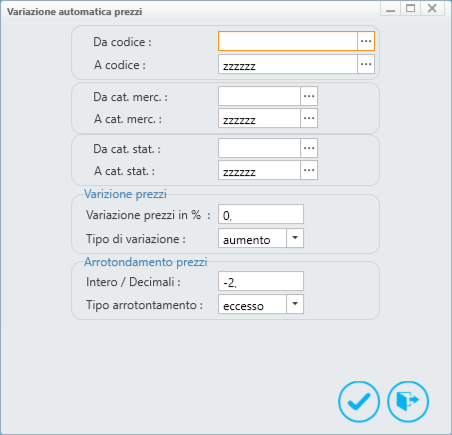Open lookup next to A codice field
The width and height of the screenshot is (452, 435).
366,64
